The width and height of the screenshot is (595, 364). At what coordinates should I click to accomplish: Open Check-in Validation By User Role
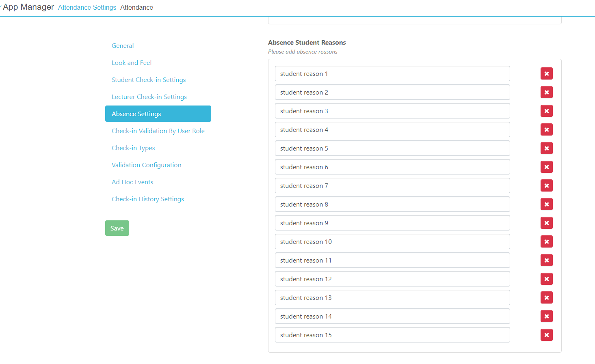point(158,131)
